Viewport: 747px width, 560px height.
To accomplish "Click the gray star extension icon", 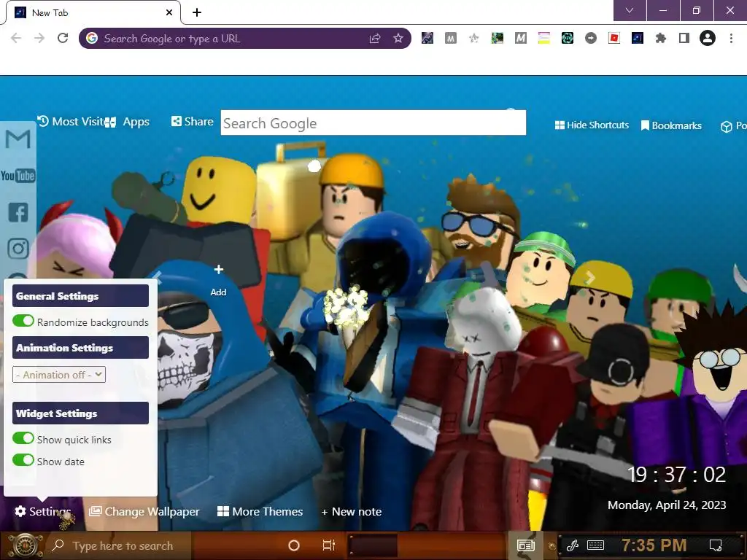I will pos(473,38).
